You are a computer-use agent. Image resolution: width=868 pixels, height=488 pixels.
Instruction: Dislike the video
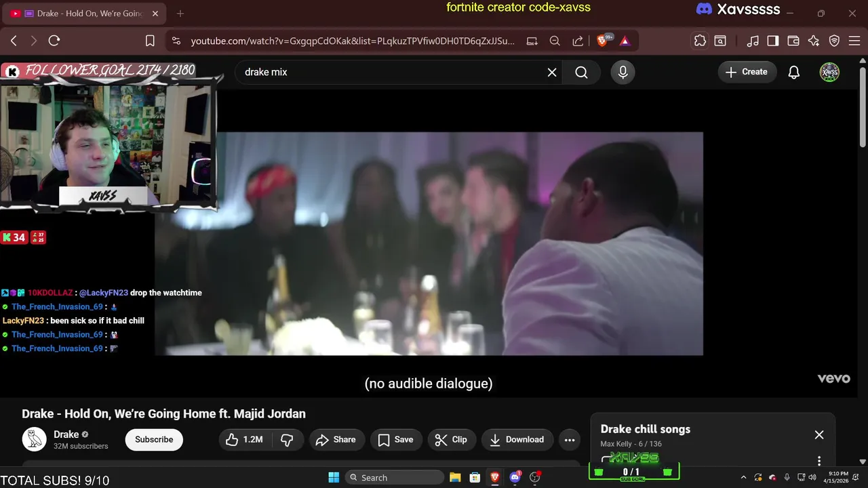287,439
